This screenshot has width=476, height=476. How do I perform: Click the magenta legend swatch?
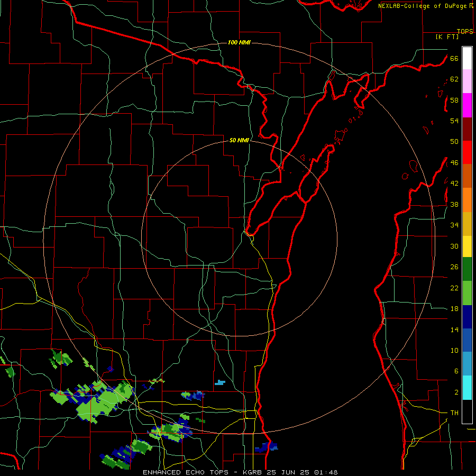click(467, 105)
